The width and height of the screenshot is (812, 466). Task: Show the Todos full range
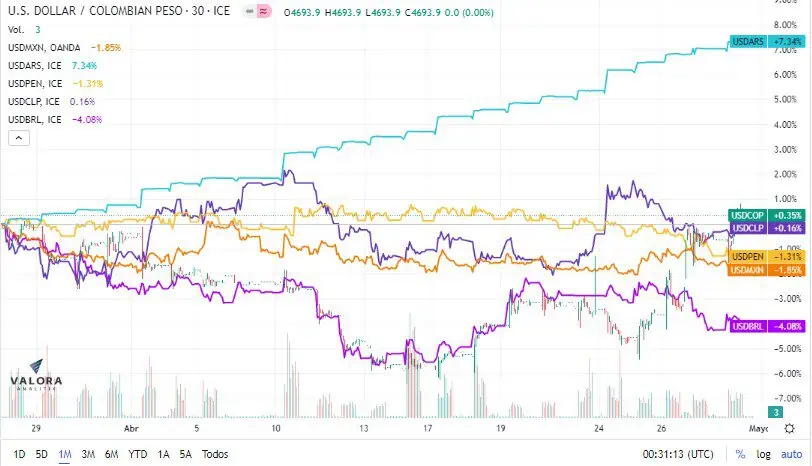coord(215,454)
